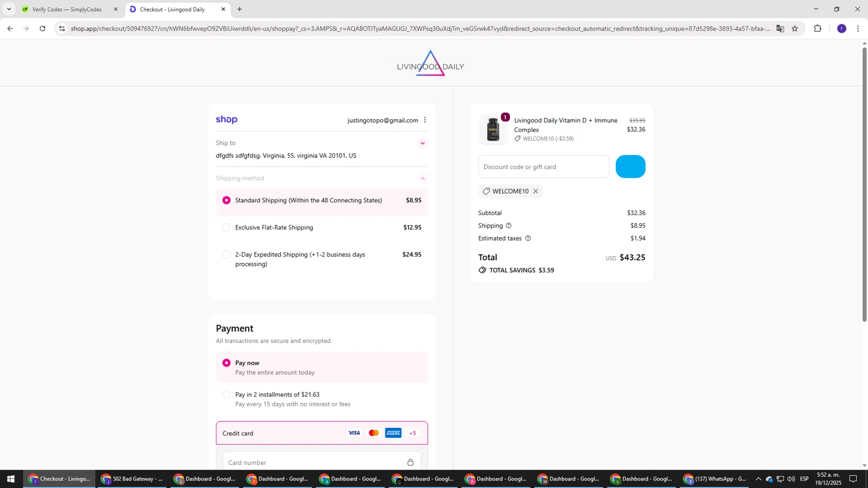Select 2-Day Expedited Shipping option
Image resolution: width=868 pixels, height=488 pixels.
point(226,255)
